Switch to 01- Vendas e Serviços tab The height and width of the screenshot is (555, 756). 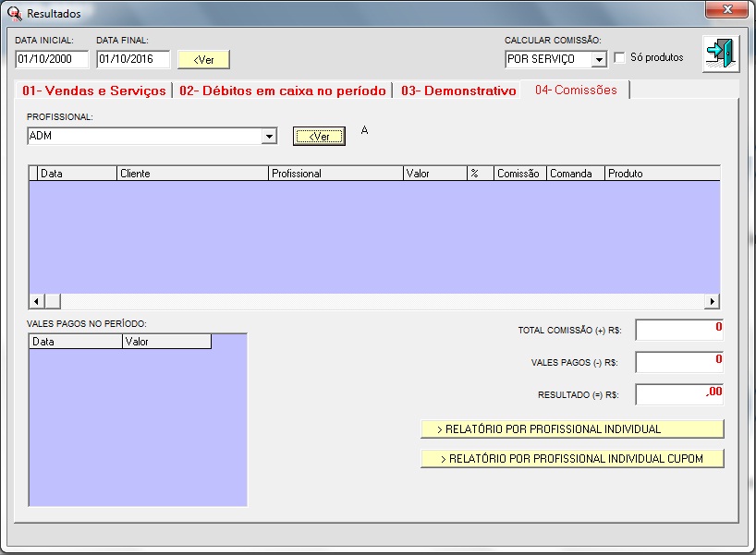click(93, 90)
